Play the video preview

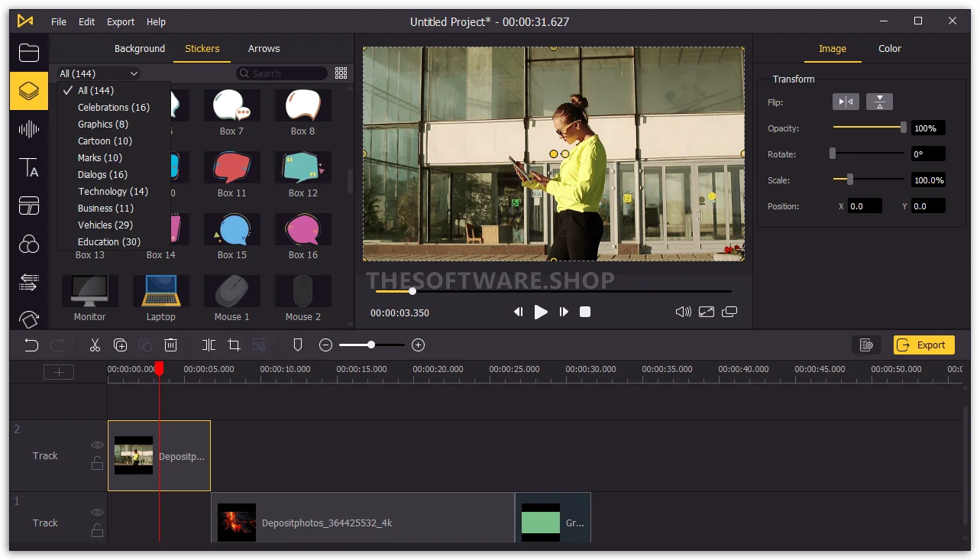pyautogui.click(x=541, y=312)
